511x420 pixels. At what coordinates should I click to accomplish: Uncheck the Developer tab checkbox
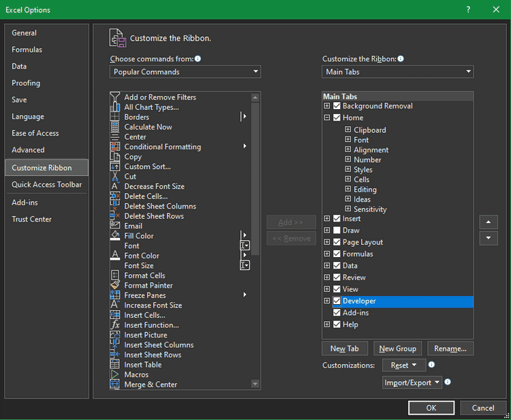point(337,301)
